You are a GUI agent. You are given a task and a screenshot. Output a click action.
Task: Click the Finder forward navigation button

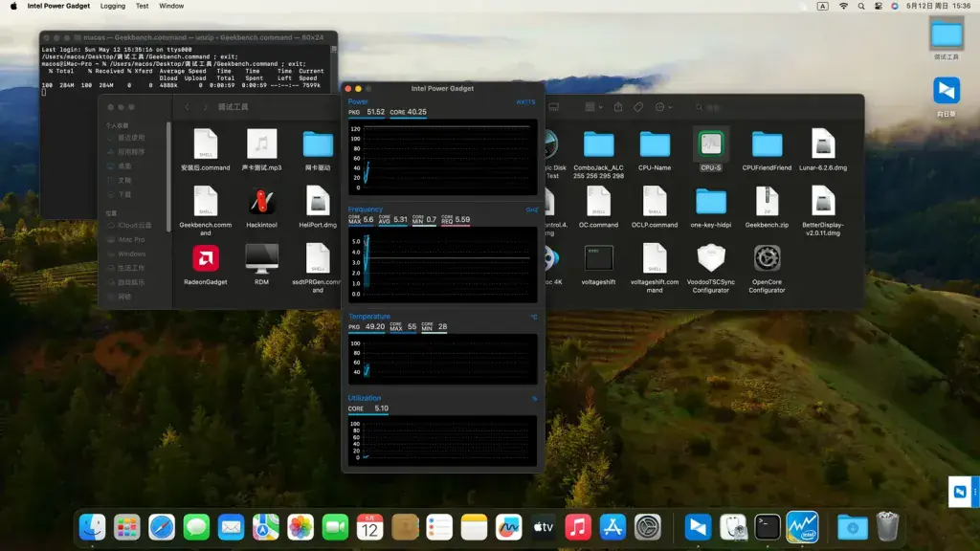(205, 107)
